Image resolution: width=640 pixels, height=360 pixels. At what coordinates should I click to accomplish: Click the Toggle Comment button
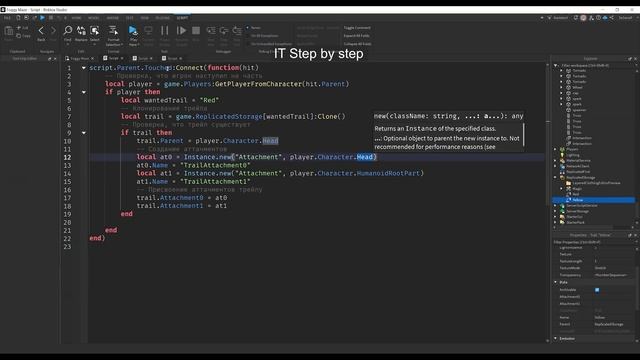(x=357, y=28)
